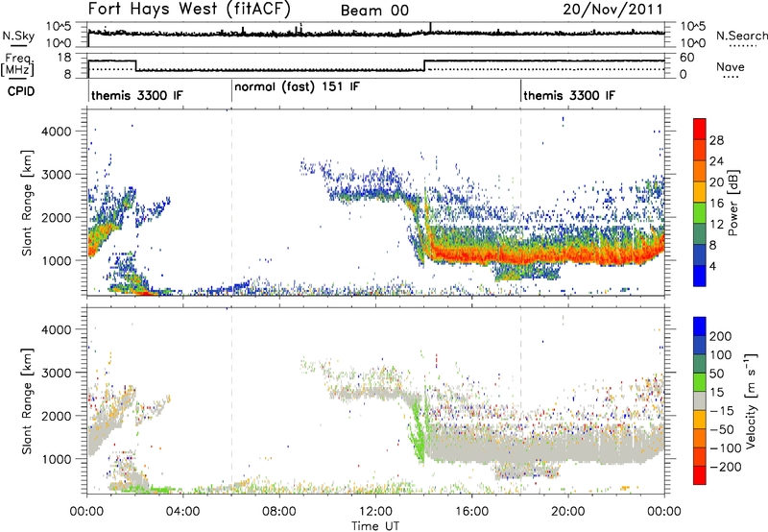
Task: Click the '200' tick on Velocity scale
Action: 721,336
